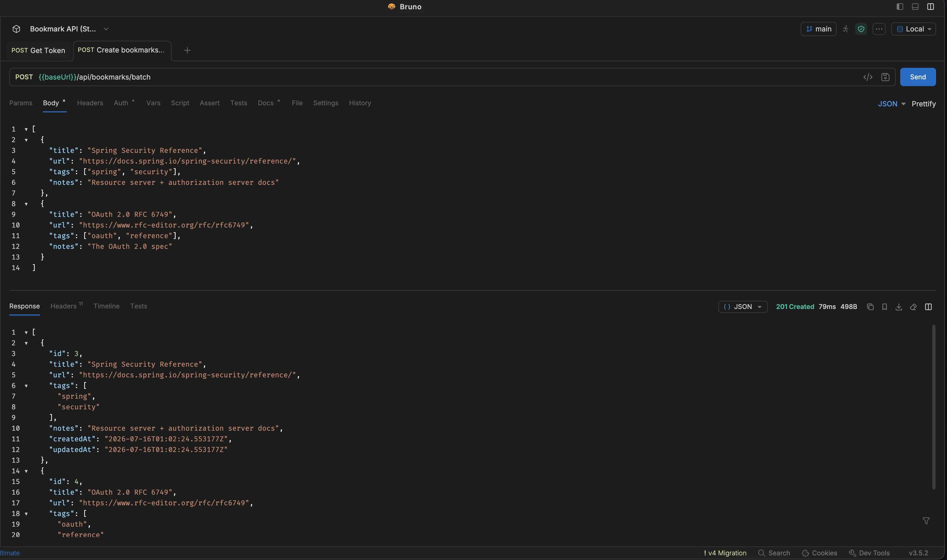947x560 pixels.
Task: Clear the response with the eraser icon
Action: pyautogui.click(x=913, y=307)
